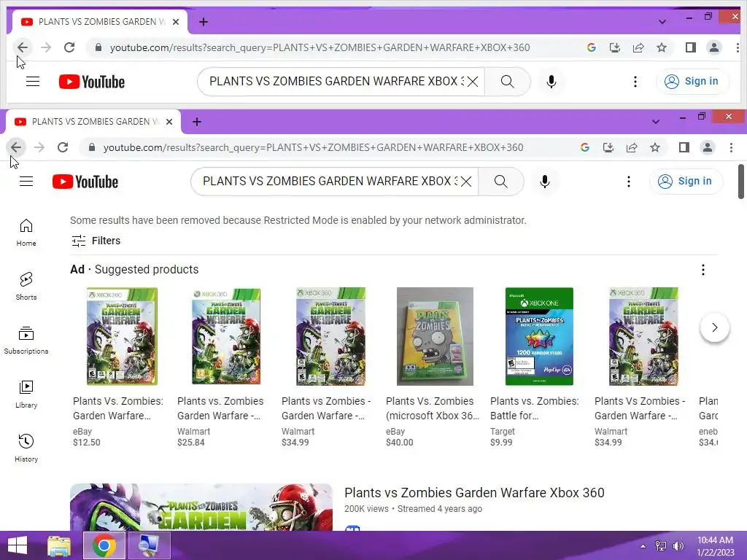The width and height of the screenshot is (747, 560).
Task: Click install app icon in front window
Action: click(x=608, y=147)
